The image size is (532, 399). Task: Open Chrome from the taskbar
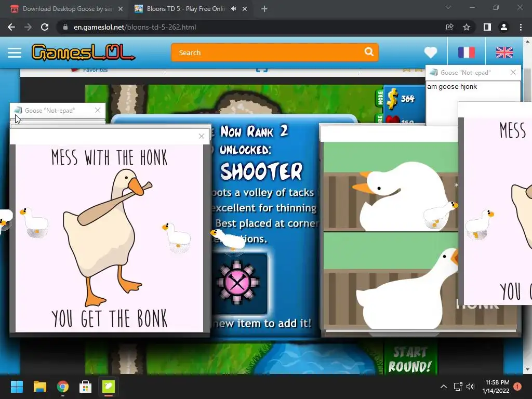click(62, 387)
